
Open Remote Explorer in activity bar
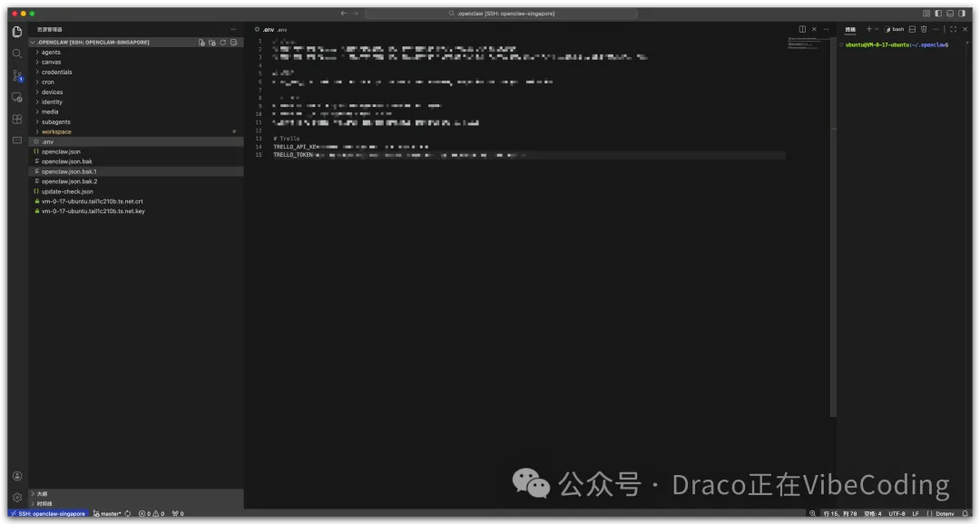click(x=17, y=97)
